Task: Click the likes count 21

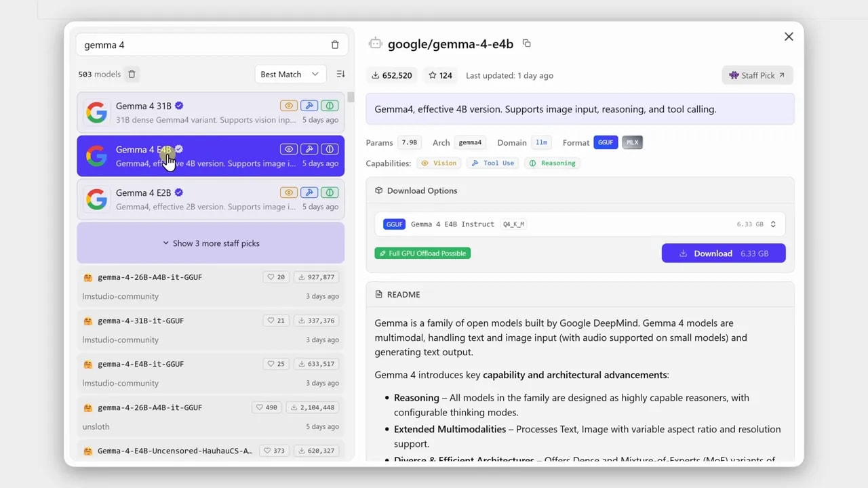Action: (x=276, y=321)
